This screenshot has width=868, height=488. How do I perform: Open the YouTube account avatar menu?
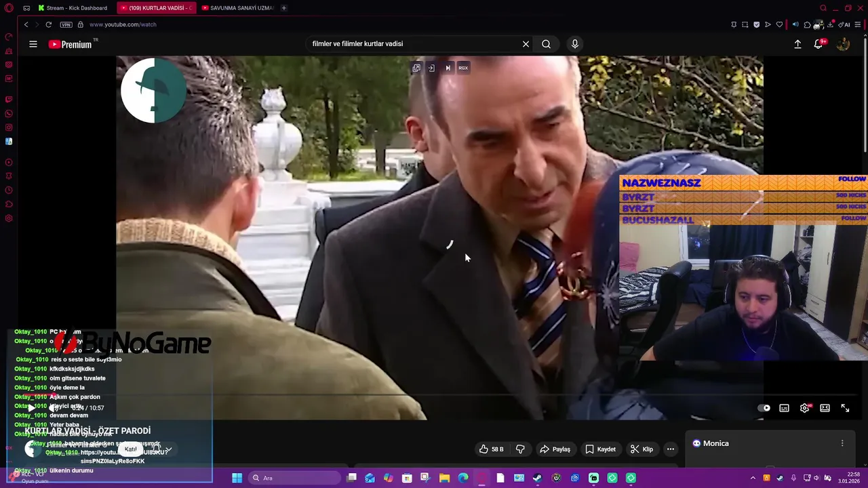(843, 44)
